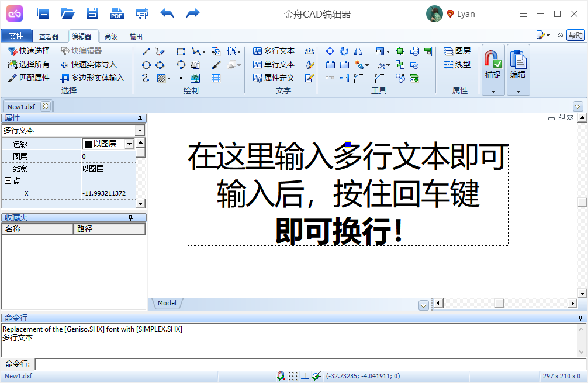
Task: Open the 图层 layers button
Action: [x=457, y=51]
